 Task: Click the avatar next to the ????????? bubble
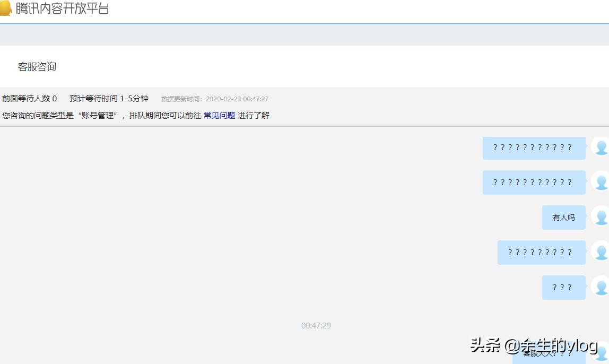pos(600,252)
